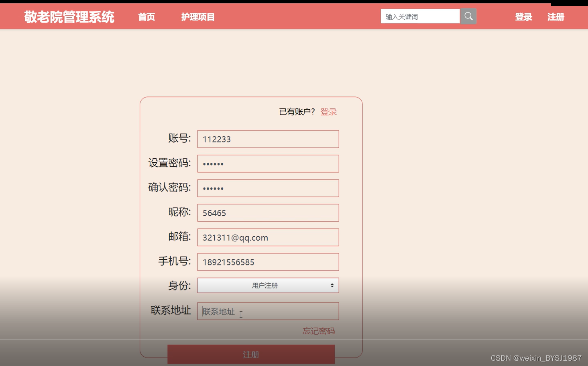Click the 联系地址 field label
This screenshot has height=366, width=588.
[171, 310]
